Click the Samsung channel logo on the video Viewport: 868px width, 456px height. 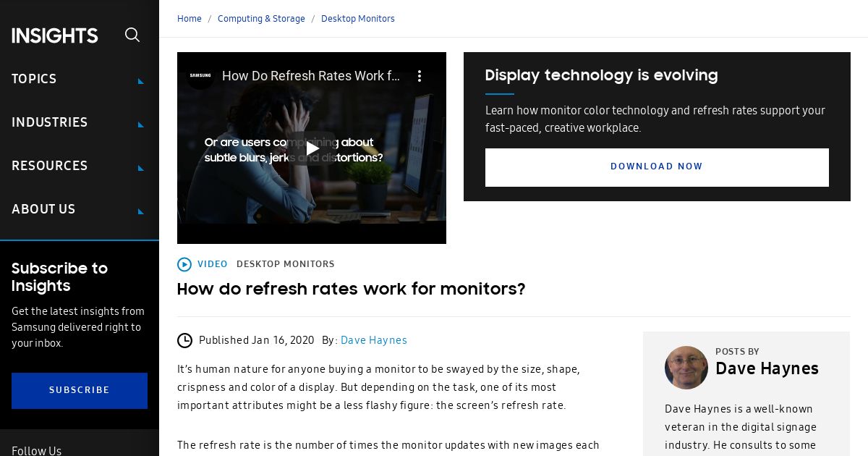(x=200, y=76)
